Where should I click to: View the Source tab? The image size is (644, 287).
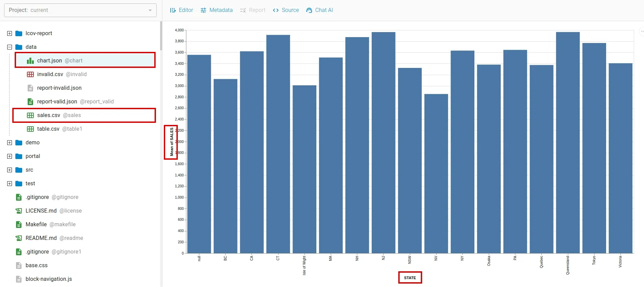tap(286, 10)
